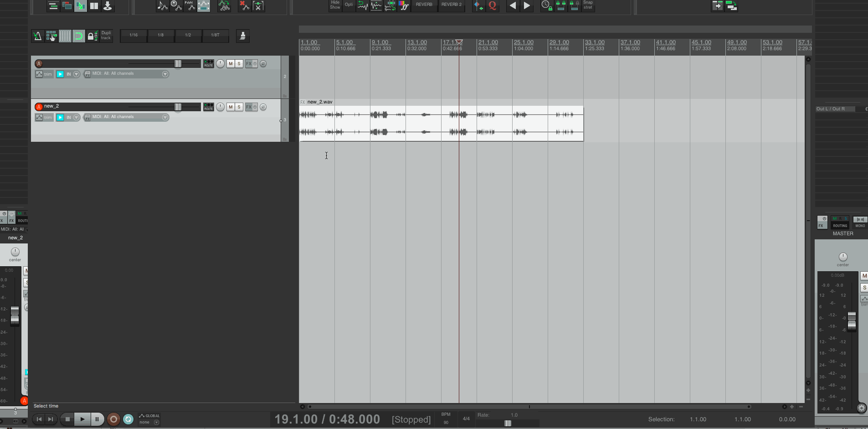Click Pause in the transport bar
Image resolution: width=868 pixels, height=429 pixels.
(97, 419)
